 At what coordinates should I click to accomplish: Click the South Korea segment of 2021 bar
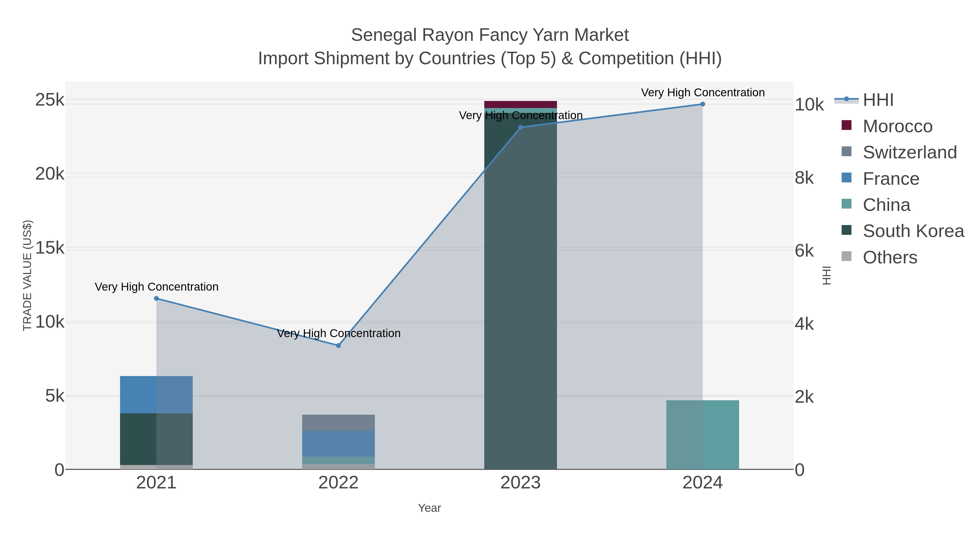click(156, 439)
